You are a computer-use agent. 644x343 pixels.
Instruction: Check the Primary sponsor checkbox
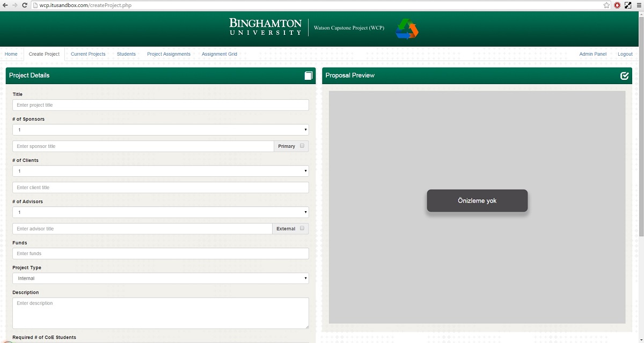(302, 146)
